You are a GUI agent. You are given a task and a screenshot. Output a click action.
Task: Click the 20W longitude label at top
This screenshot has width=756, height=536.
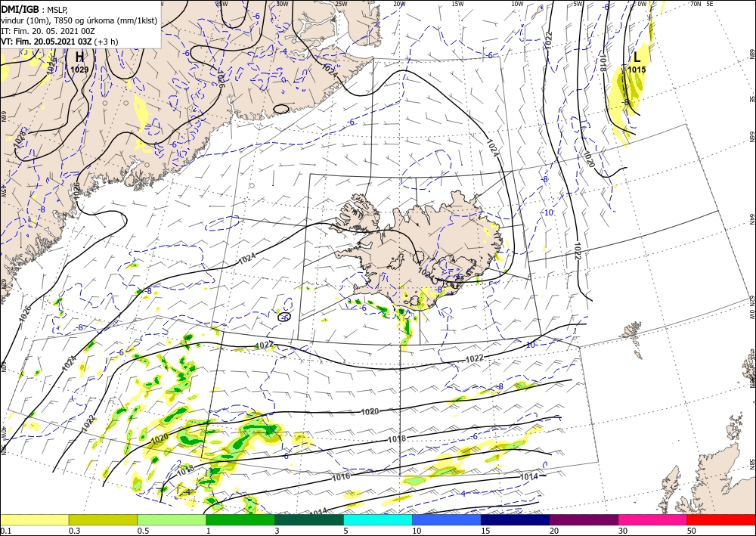399,4
